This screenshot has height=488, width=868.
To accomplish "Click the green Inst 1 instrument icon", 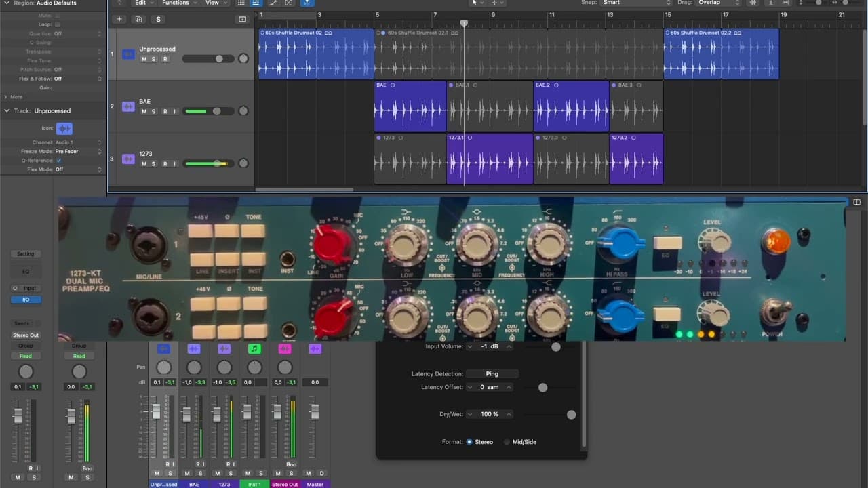I will pos(254,348).
